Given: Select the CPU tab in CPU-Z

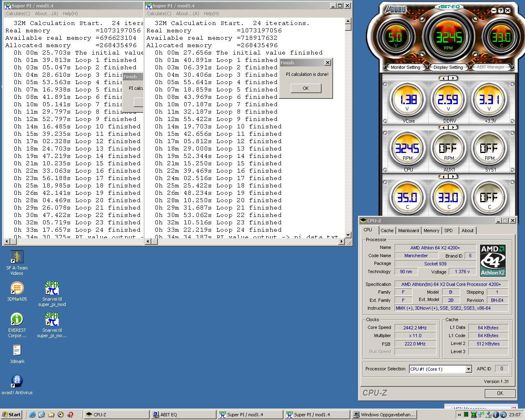Looking at the screenshot, I should (368, 230).
